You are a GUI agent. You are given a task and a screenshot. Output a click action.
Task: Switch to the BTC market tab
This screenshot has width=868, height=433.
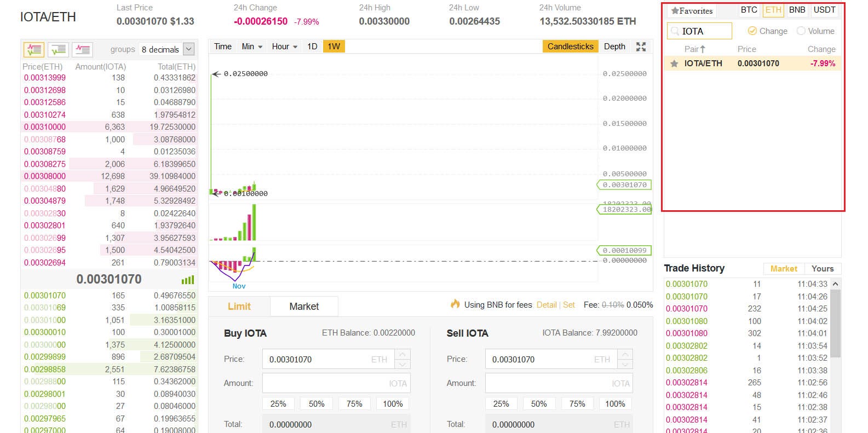tap(749, 10)
